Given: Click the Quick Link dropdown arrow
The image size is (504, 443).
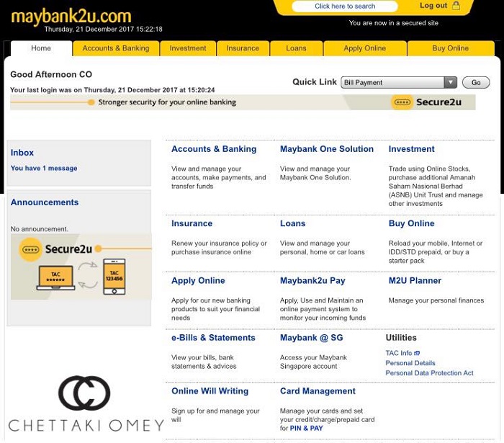Looking at the screenshot, I should click(x=450, y=82).
